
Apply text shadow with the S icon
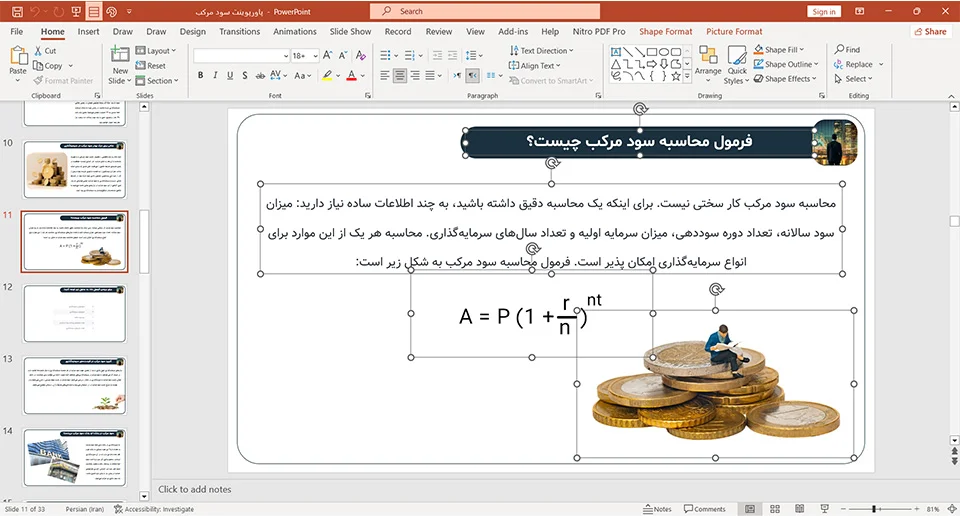245,75
